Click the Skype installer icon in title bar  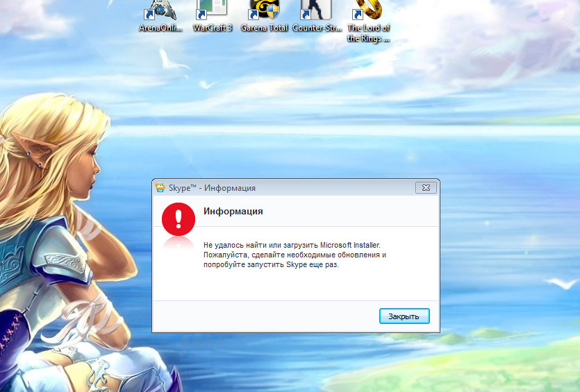pos(161,188)
